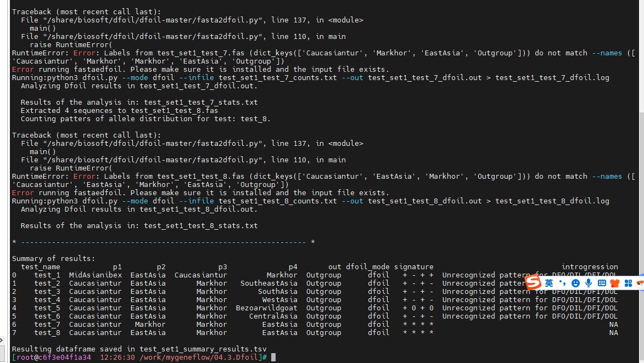The height and width of the screenshot is (363, 644).
Task: Open the IME toolbox grid icon
Action: click(628, 283)
